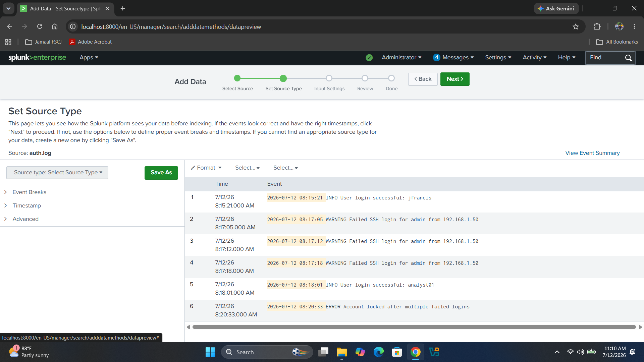Click the Event column header

[x=453, y=184]
